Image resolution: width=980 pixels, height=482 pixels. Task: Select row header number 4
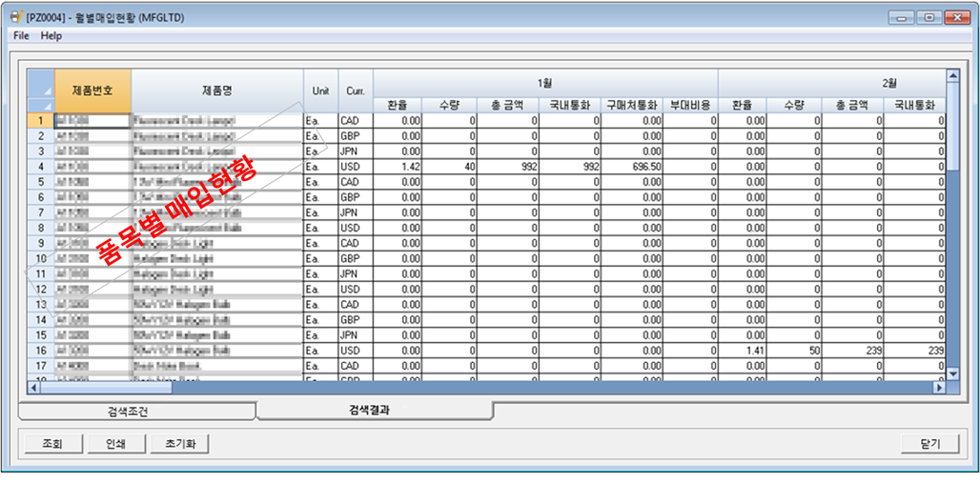pos(41,167)
